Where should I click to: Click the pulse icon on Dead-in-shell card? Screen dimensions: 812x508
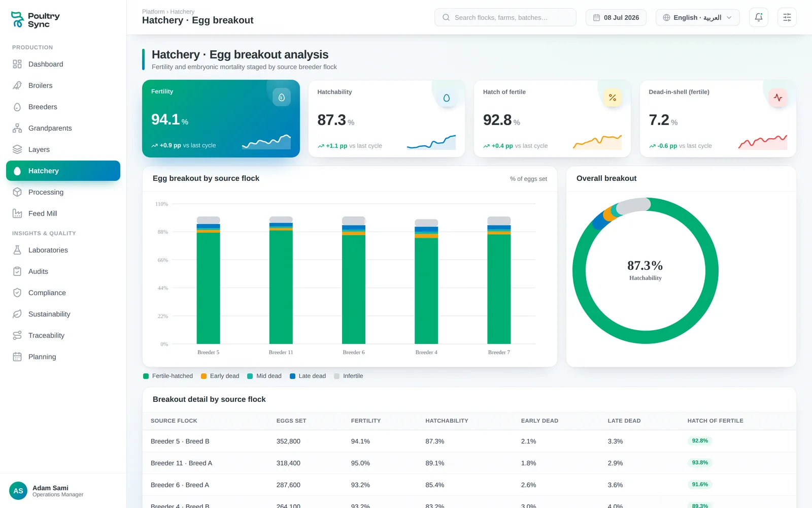click(778, 98)
